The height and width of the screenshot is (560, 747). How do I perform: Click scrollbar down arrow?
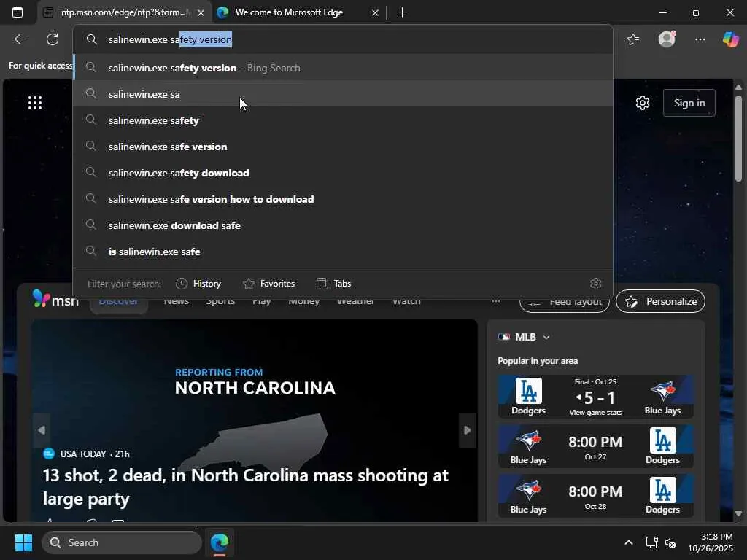(x=738, y=514)
